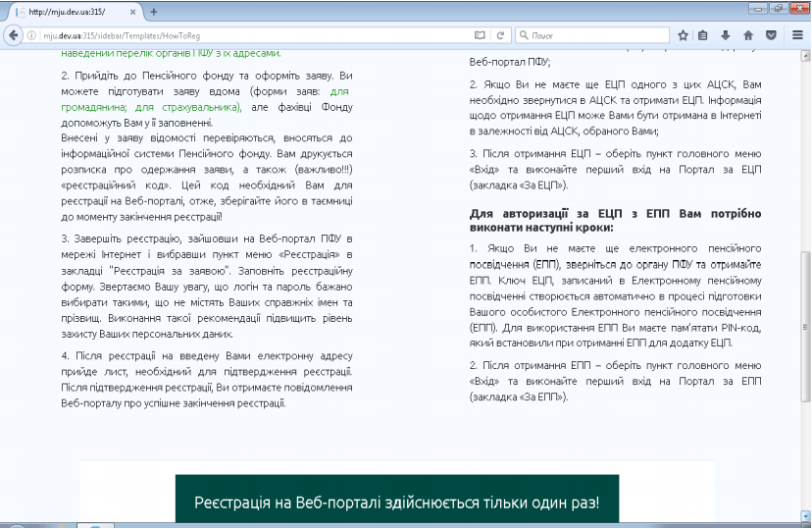
Task: Open link about list of ПФУ offices
Action: (172, 53)
